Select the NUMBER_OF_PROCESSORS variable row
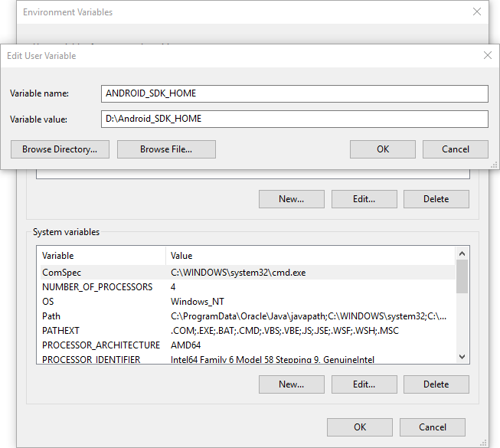This screenshot has height=448, width=500. [x=248, y=287]
